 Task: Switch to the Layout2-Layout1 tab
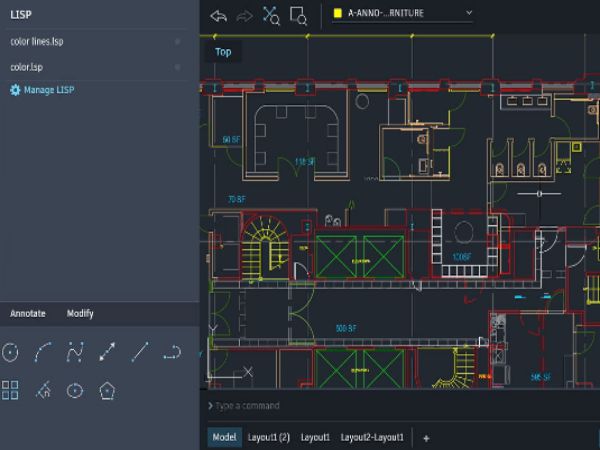(372, 437)
